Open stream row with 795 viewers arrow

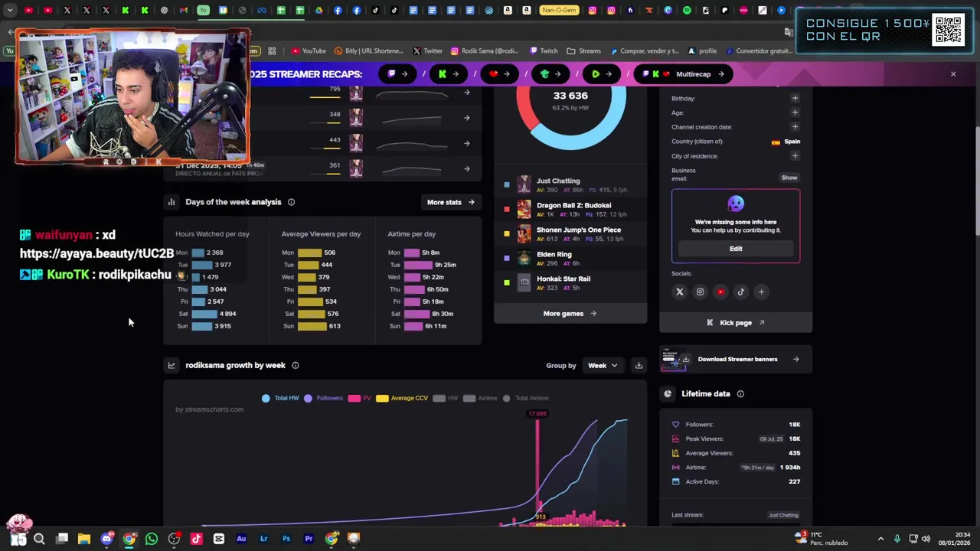tap(467, 93)
